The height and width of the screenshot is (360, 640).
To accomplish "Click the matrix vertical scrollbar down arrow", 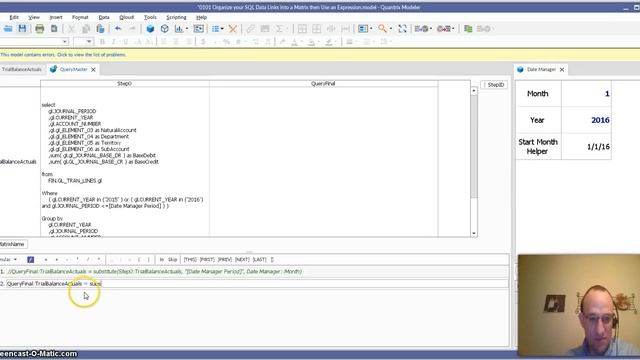I will click(474, 233).
